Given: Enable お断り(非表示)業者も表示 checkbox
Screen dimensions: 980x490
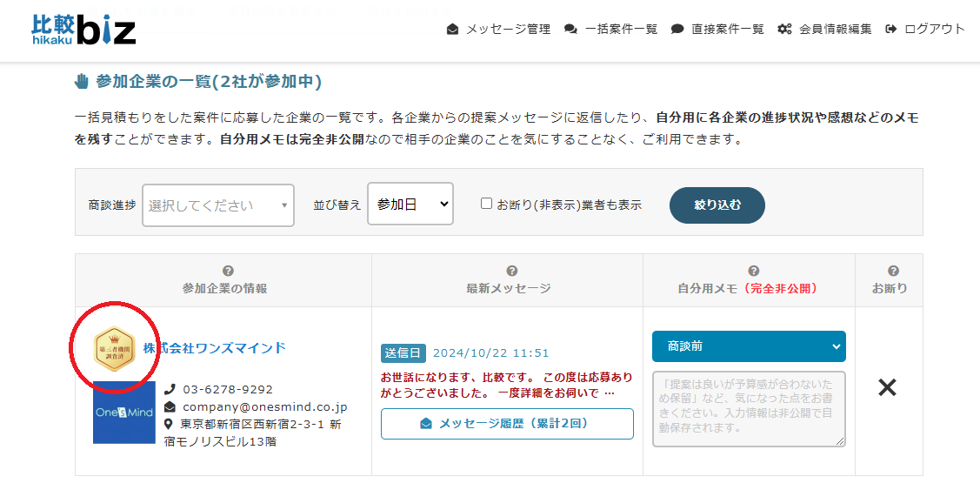Looking at the screenshot, I should [487, 204].
